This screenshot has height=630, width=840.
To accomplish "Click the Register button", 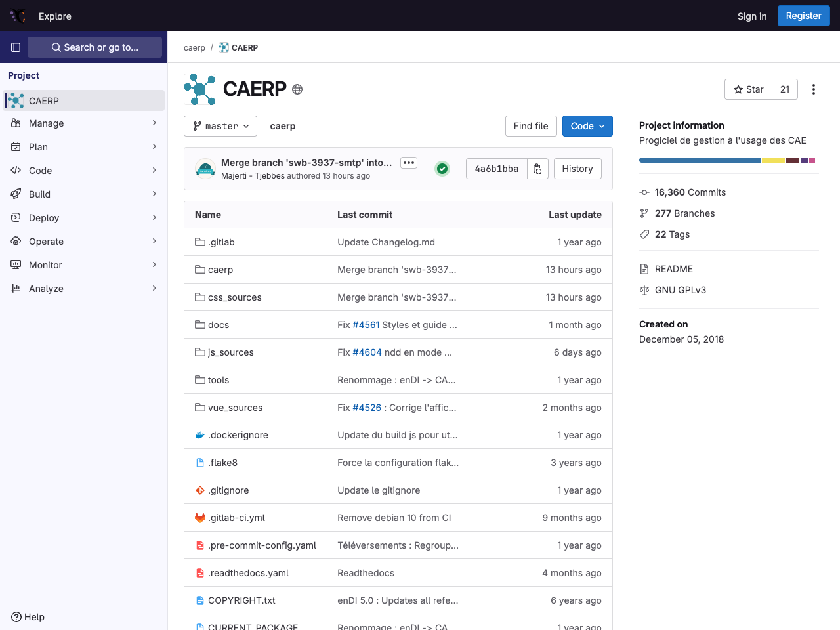I will 804,16.
